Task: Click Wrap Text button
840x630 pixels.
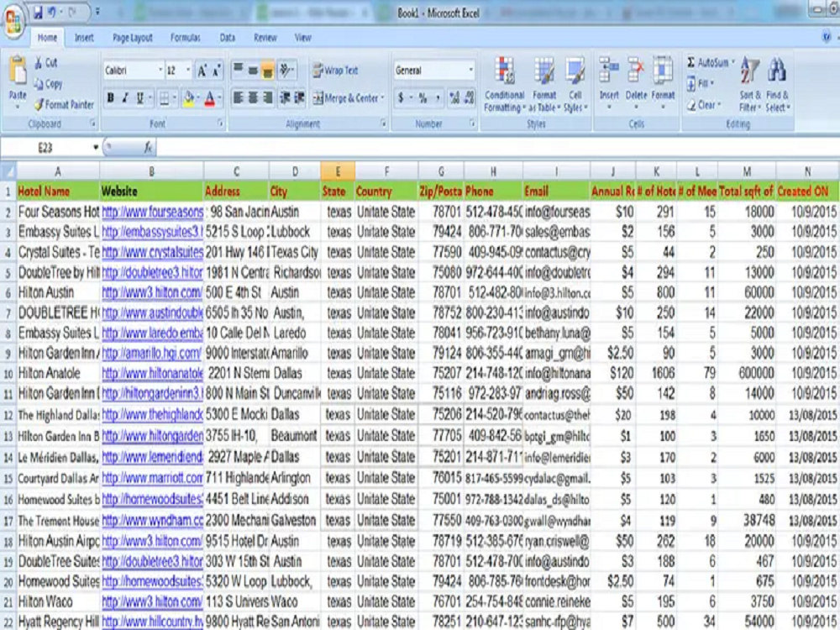Action: (x=335, y=71)
